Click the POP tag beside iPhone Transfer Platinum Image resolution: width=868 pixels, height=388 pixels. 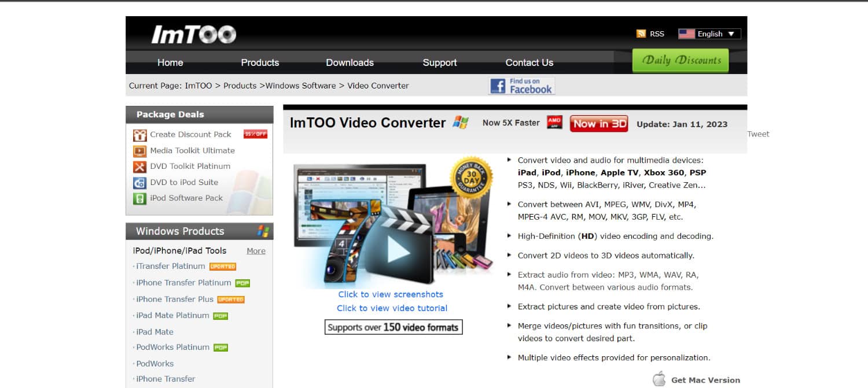click(242, 283)
